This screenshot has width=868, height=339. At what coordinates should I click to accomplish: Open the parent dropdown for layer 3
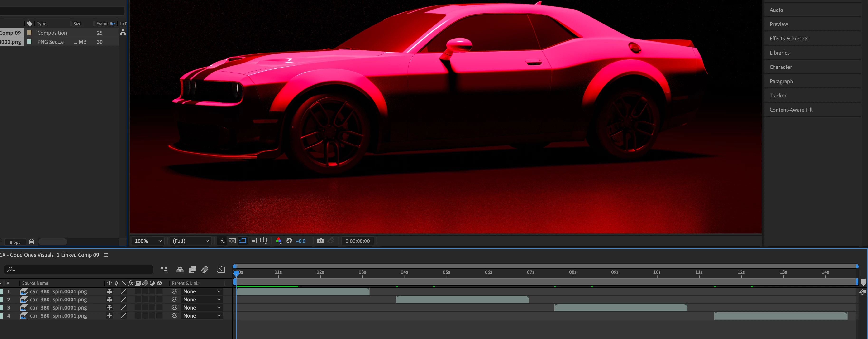(x=201, y=308)
